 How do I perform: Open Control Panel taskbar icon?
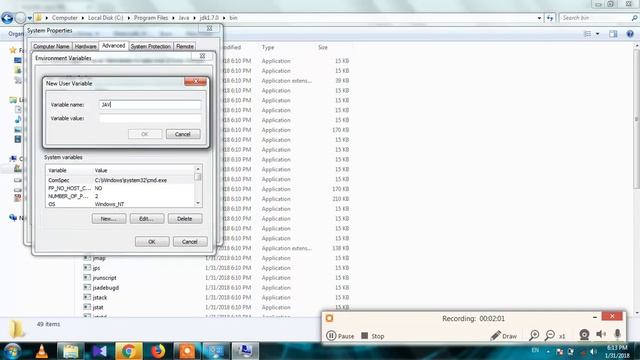pos(216,351)
